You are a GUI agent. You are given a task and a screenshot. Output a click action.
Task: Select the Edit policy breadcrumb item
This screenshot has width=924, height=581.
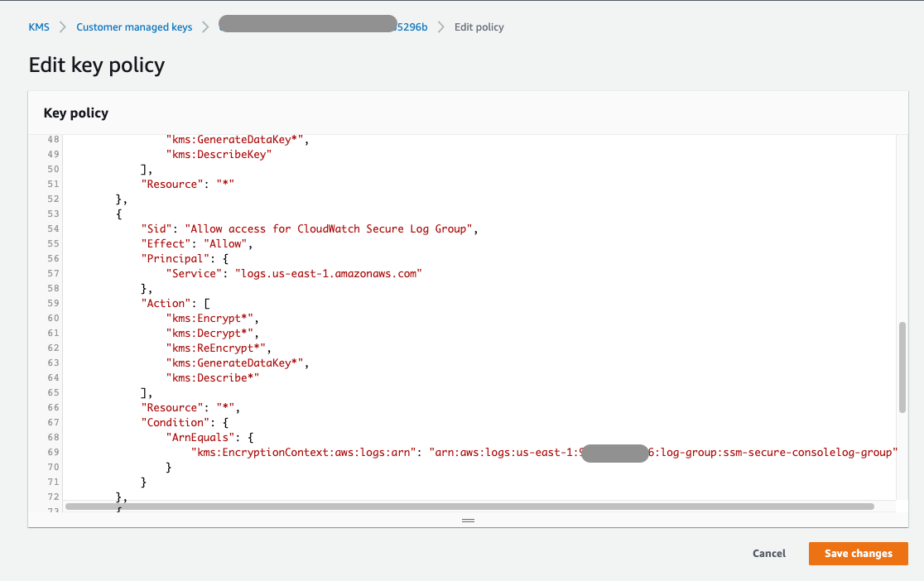coord(479,26)
